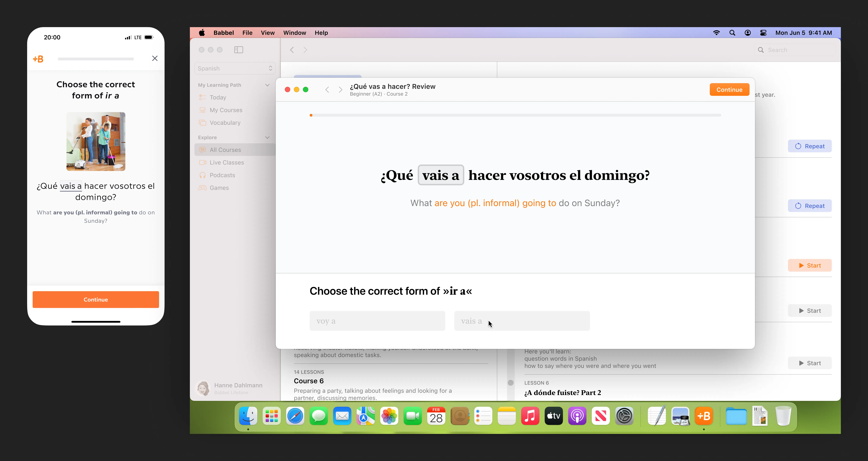Click the filled 'vais a' answer box
The image size is (868, 461).
pyautogui.click(x=441, y=175)
